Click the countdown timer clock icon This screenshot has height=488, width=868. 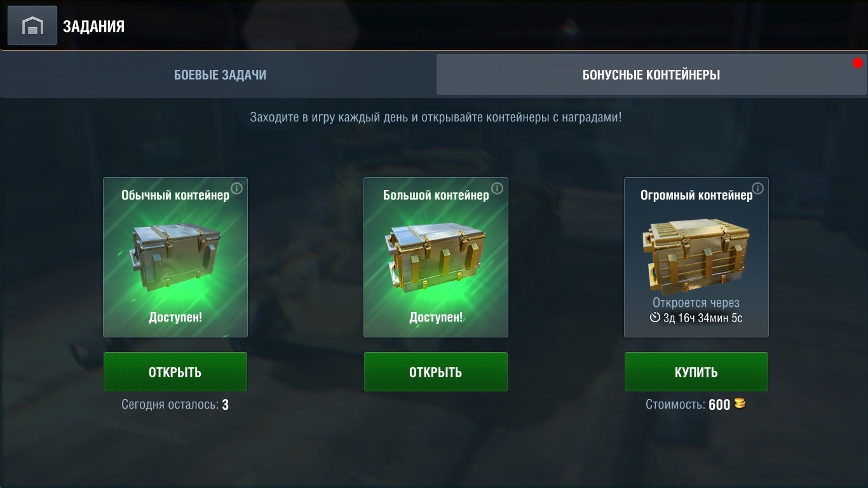pos(655,317)
